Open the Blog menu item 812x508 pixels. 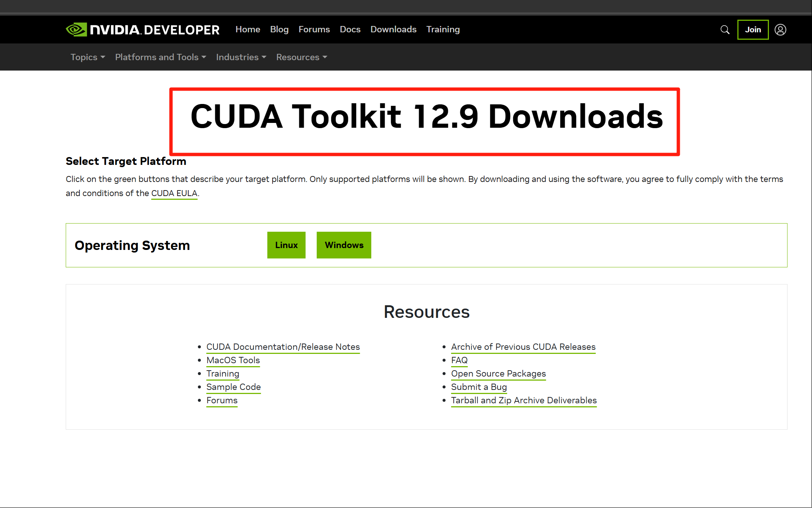click(279, 29)
